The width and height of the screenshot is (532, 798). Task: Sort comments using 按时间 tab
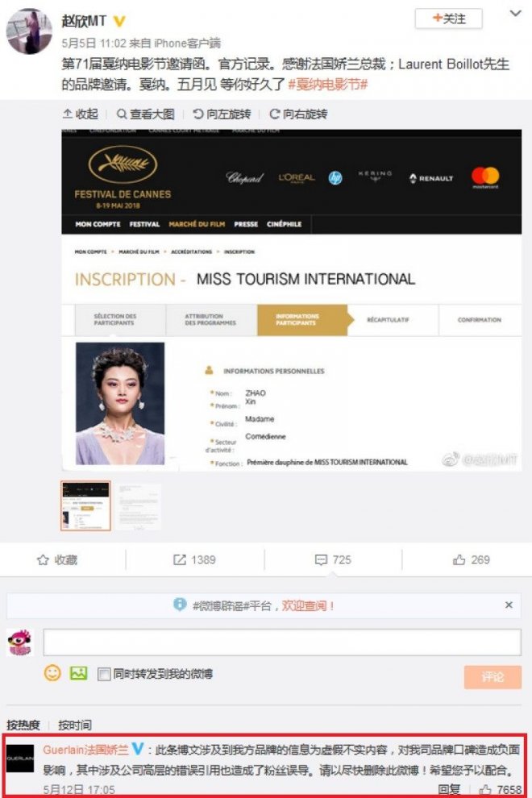click(74, 725)
